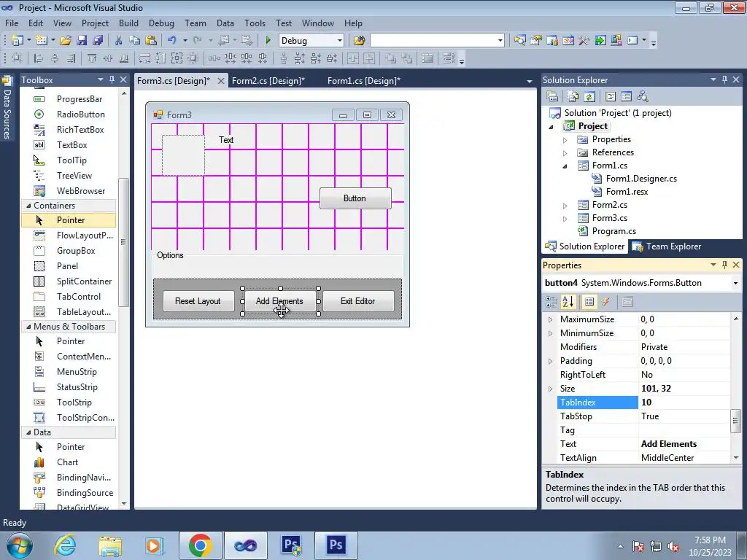Open the Debug menu
Image resolution: width=747 pixels, height=560 pixels.
click(x=161, y=23)
